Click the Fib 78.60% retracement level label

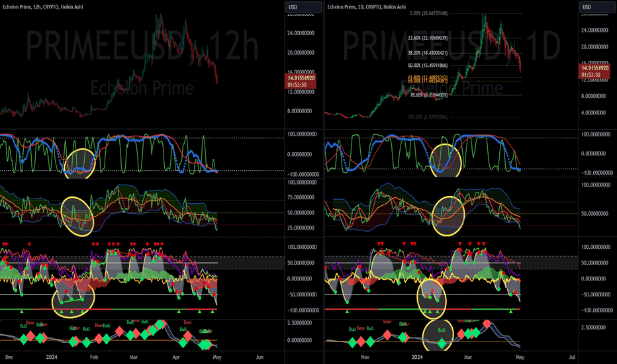coord(428,95)
